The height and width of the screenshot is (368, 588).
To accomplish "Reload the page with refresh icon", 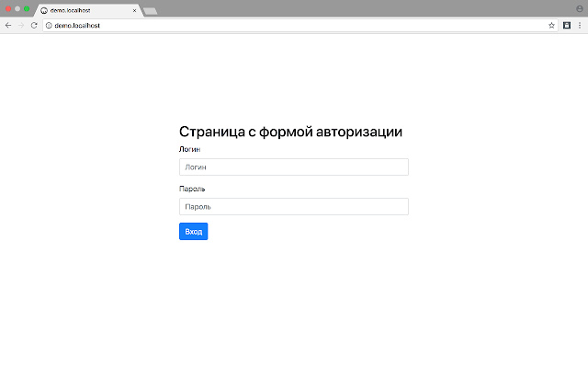I will [34, 25].
